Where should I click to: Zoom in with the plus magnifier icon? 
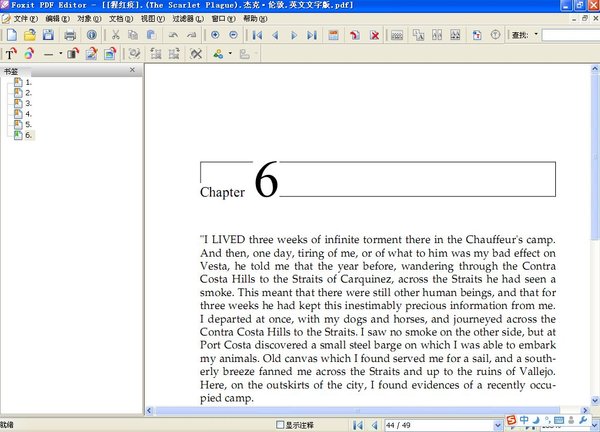(215, 35)
